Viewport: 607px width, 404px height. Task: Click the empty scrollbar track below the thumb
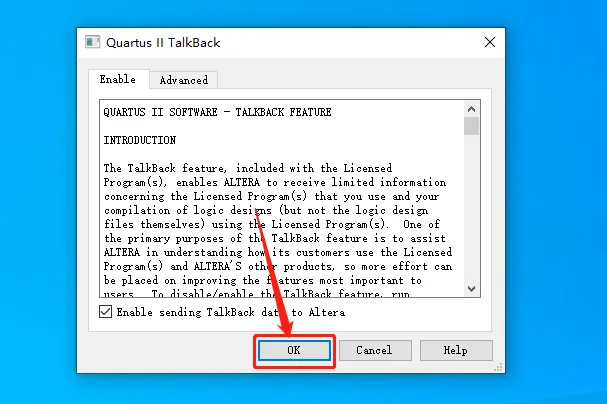471,208
